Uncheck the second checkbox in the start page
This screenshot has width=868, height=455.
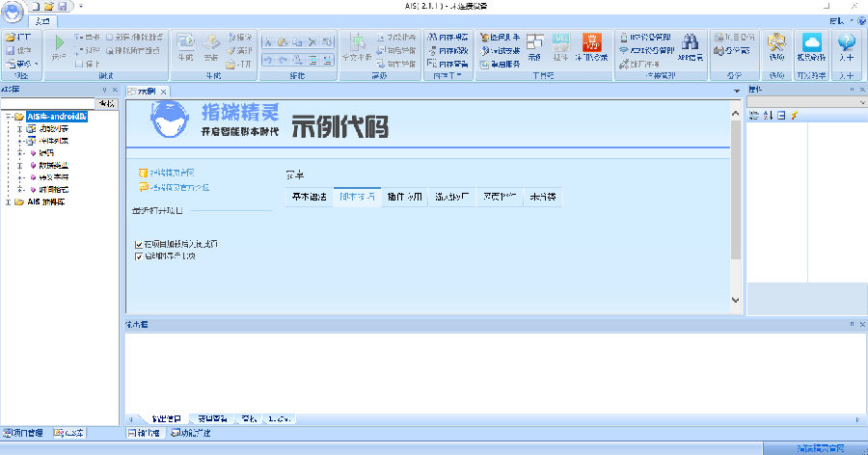click(138, 256)
